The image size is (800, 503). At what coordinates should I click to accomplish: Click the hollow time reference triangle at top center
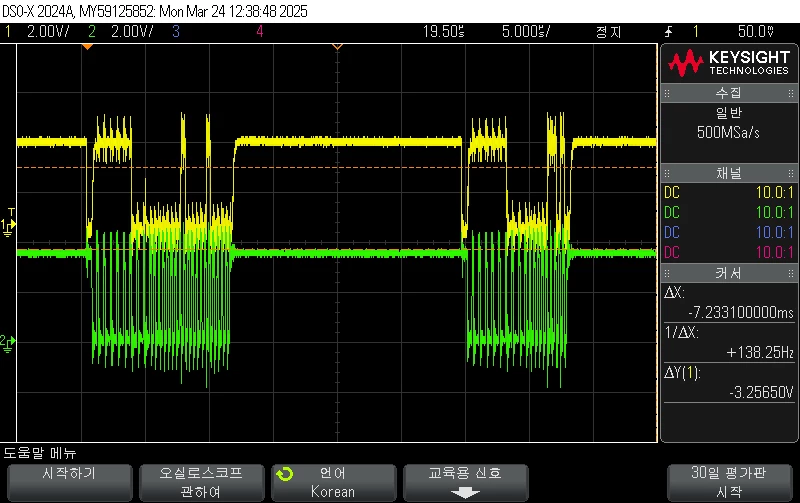(x=337, y=46)
